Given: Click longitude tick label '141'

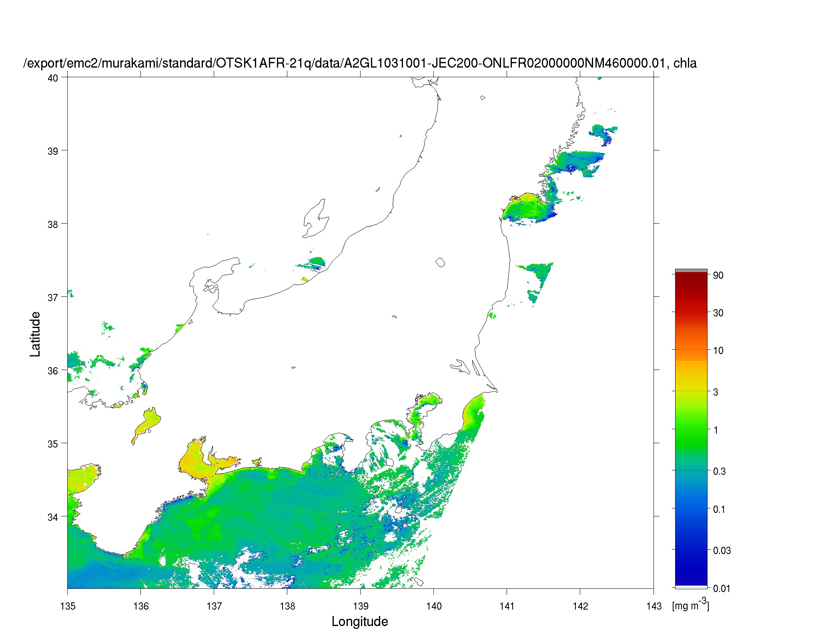Looking at the screenshot, I should (x=507, y=606).
